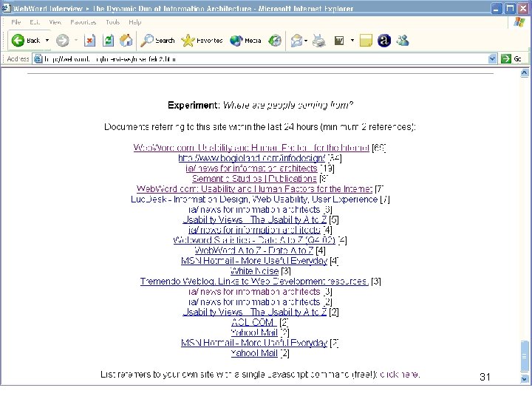Click the Go button
This screenshot has width=532, height=399.
pos(511,59)
